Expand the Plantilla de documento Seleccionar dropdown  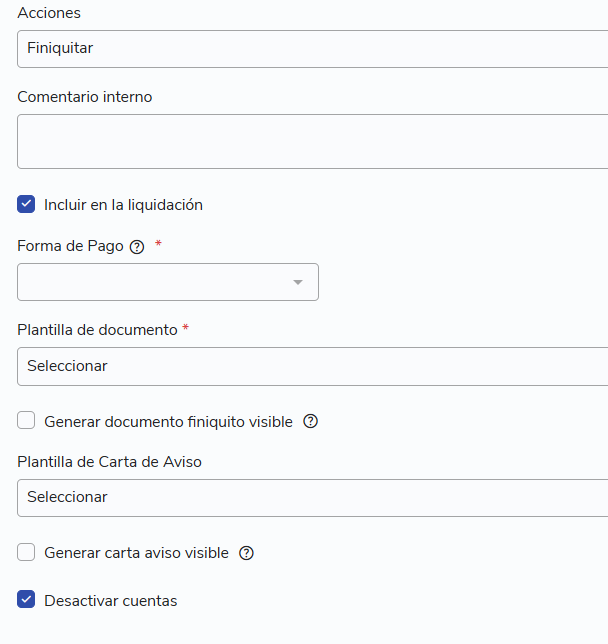[x=313, y=366]
